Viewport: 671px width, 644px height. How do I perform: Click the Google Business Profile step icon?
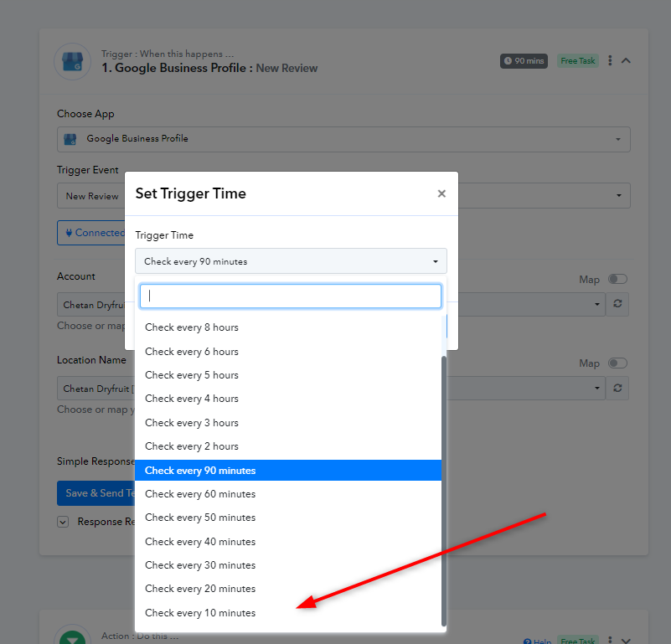tap(72, 61)
